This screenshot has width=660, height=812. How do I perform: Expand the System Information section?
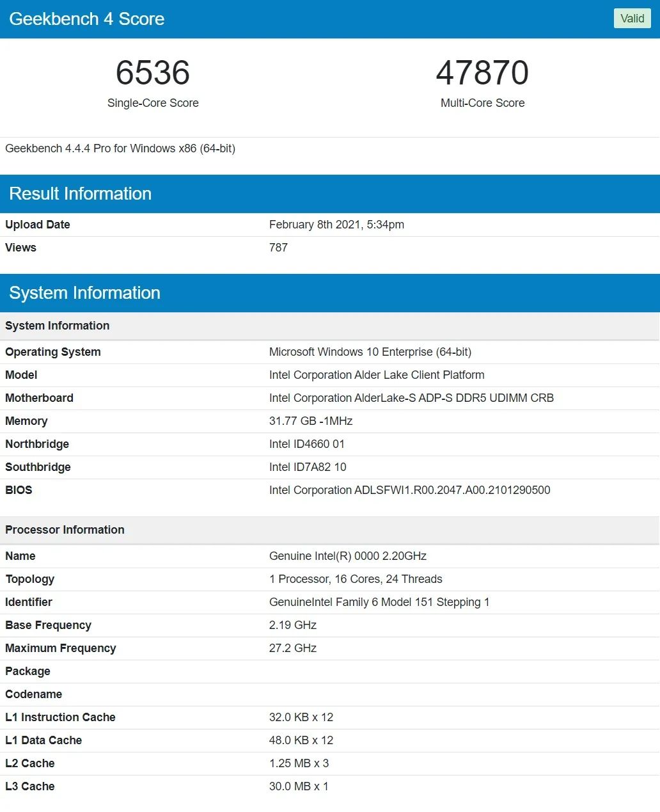(85, 292)
